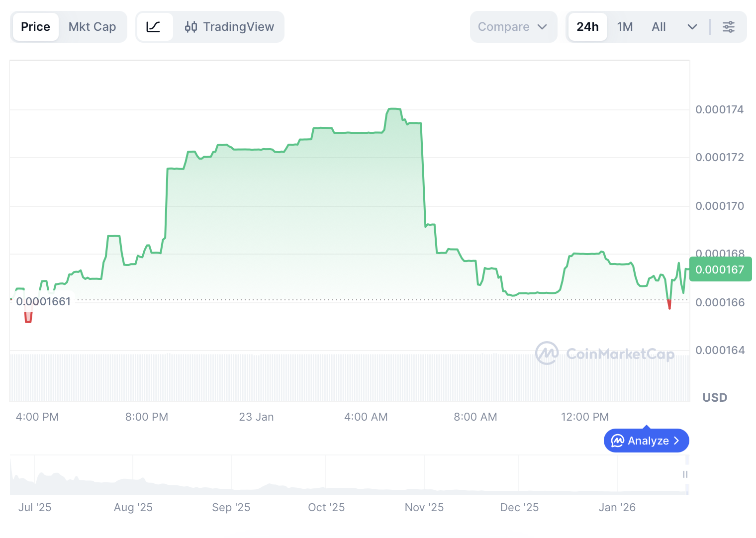Switch to All time range

pyautogui.click(x=659, y=27)
